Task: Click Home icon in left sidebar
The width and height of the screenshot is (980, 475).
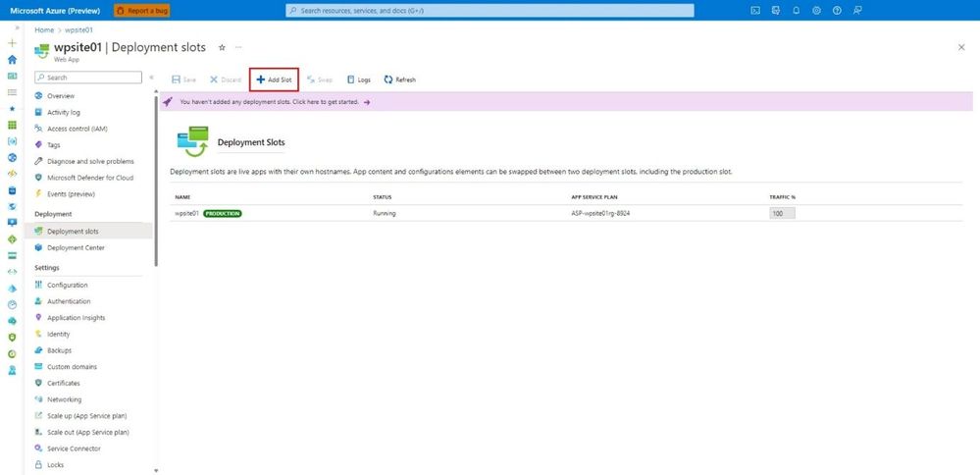Action: (x=12, y=59)
